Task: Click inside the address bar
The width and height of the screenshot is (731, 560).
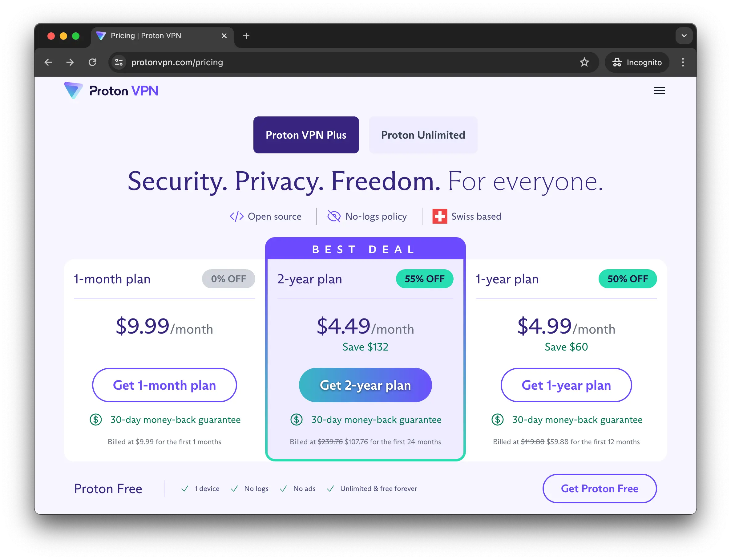Action: (300, 62)
